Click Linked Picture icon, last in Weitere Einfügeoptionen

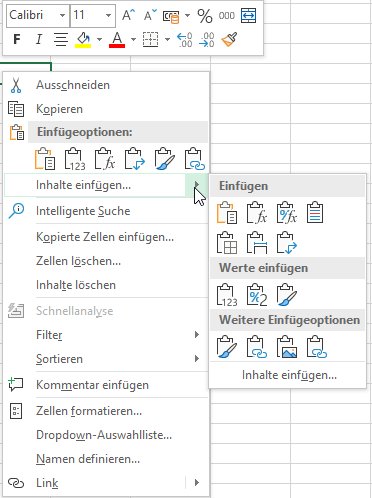click(x=317, y=347)
